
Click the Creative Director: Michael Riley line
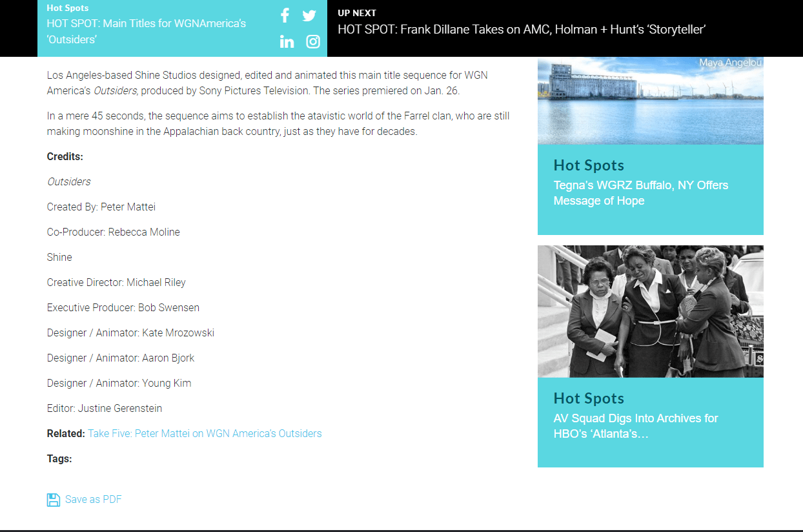click(x=116, y=282)
